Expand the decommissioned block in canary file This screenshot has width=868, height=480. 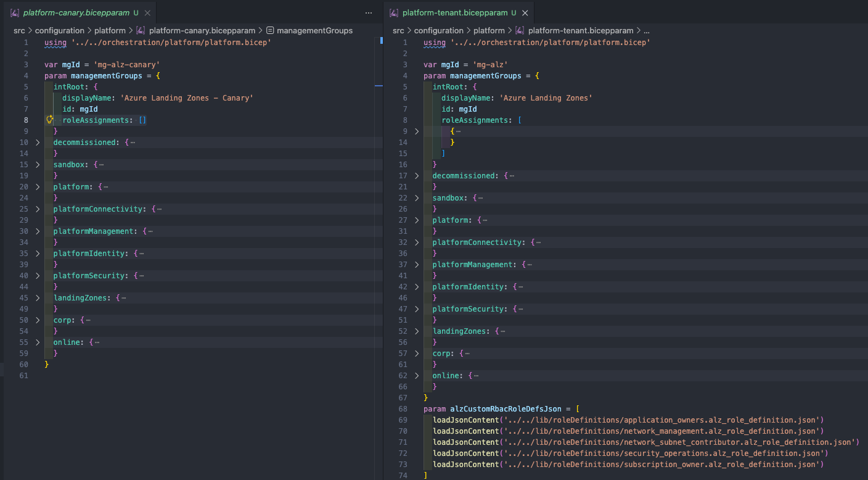[38, 143]
